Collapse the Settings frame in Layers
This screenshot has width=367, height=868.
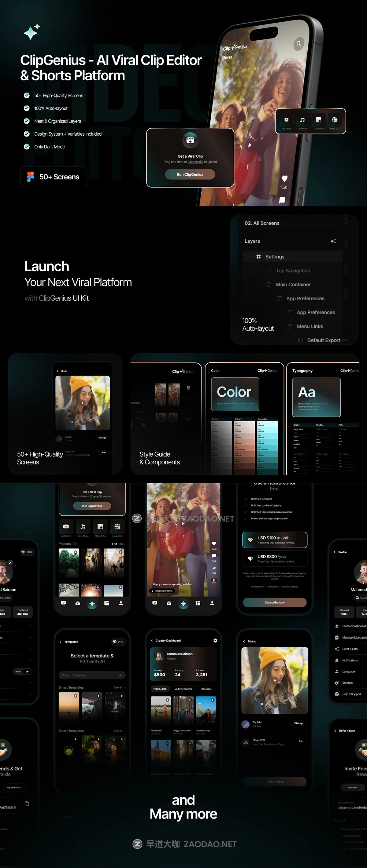click(251, 257)
